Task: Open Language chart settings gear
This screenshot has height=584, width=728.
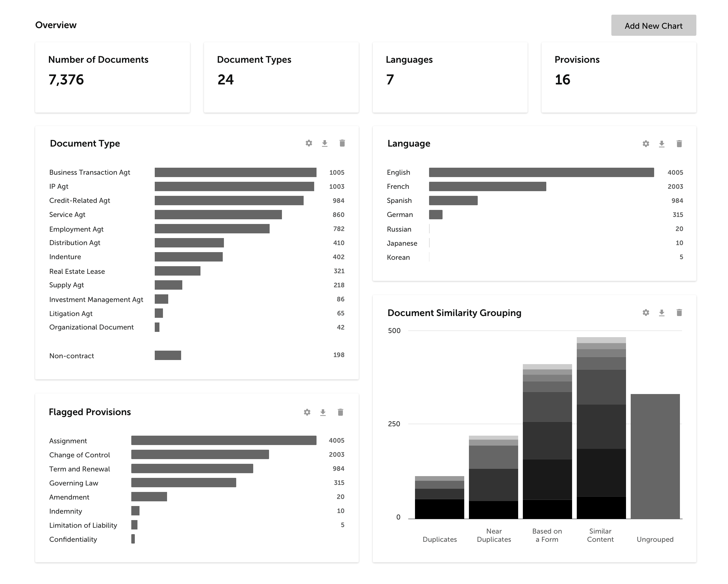Action: click(646, 144)
